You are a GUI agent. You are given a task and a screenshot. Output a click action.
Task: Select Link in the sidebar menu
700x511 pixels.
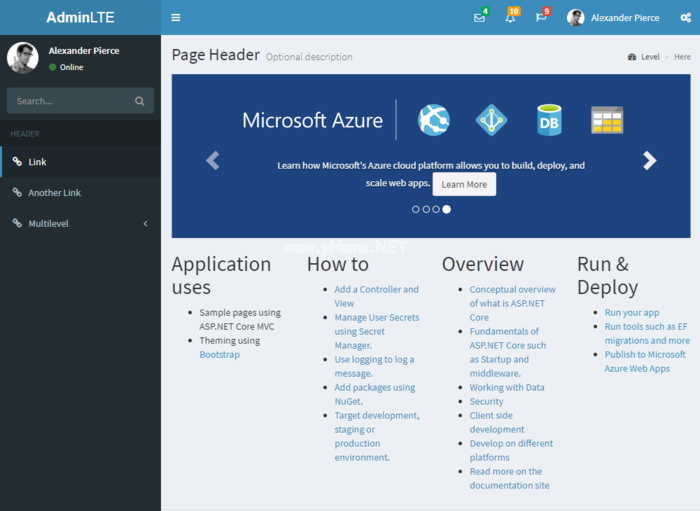tap(80, 162)
